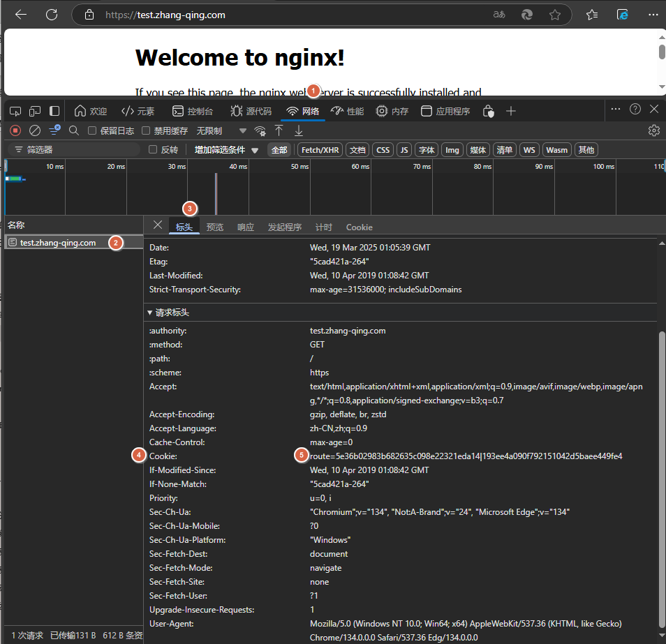
Task: Switch to 应用程序 DevTools tab
Action: tap(445, 111)
